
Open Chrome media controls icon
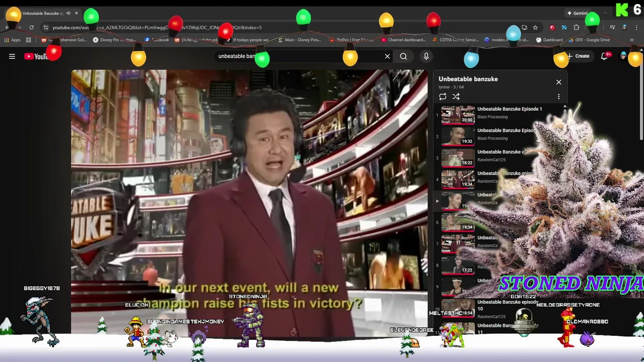pyautogui.click(x=612, y=28)
